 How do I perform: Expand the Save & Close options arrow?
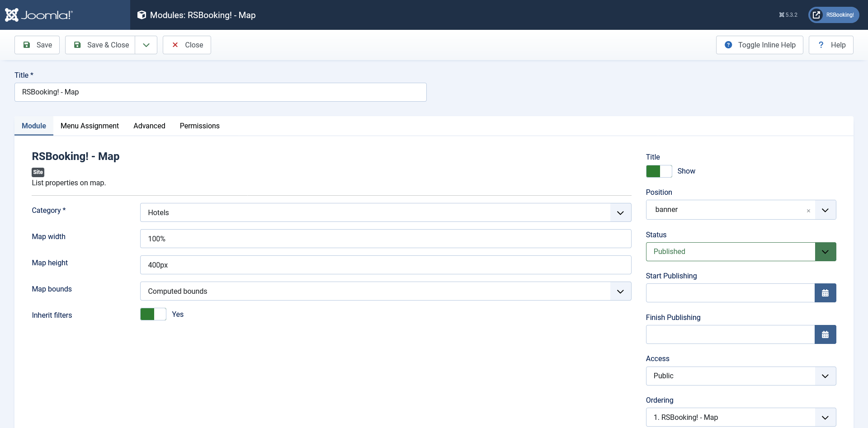146,45
